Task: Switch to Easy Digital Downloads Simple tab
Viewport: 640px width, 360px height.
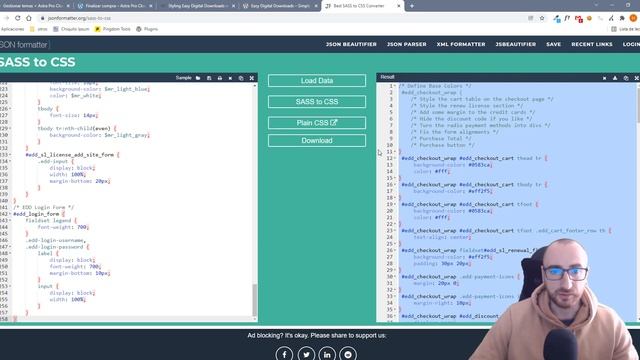Action: click(x=280, y=6)
